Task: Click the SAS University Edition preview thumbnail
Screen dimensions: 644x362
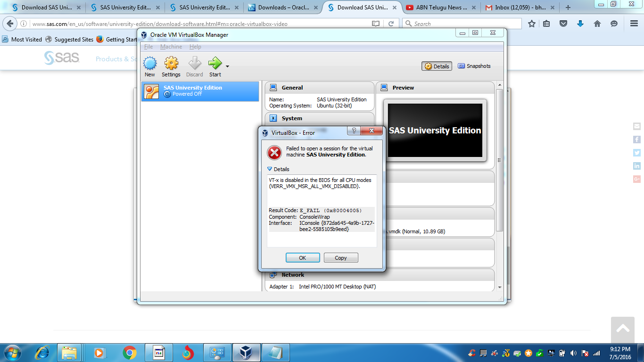Action: pos(435,131)
